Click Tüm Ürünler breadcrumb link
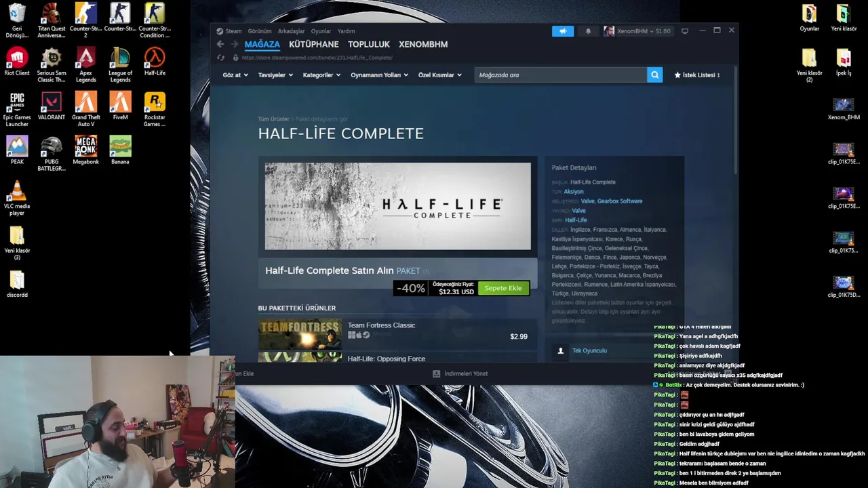The height and width of the screenshot is (488, 868). click(x=273, y=119)
